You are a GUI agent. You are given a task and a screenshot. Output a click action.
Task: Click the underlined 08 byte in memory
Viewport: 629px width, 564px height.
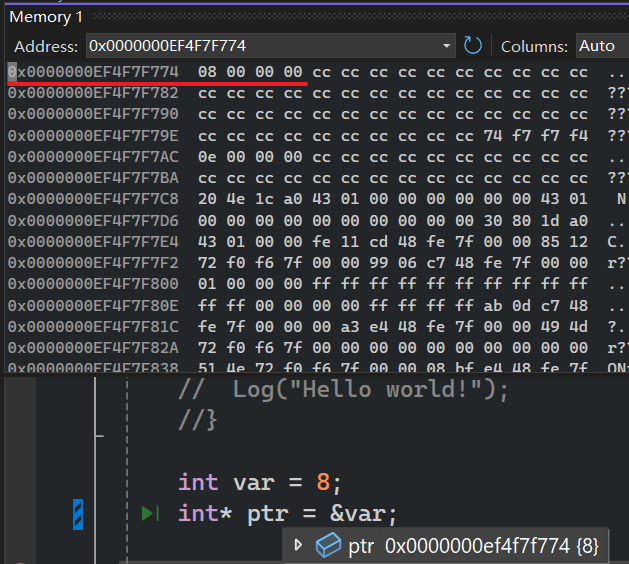[207, 72]
